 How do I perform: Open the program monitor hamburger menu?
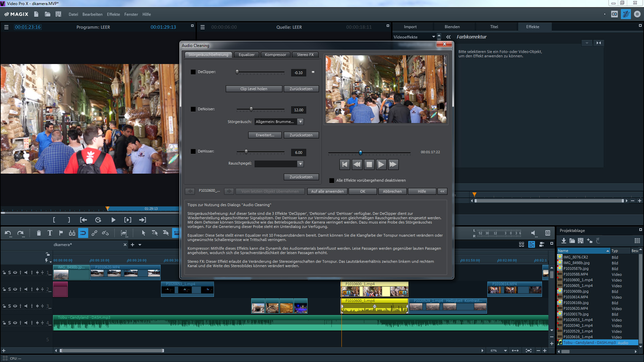pos(6,27)
